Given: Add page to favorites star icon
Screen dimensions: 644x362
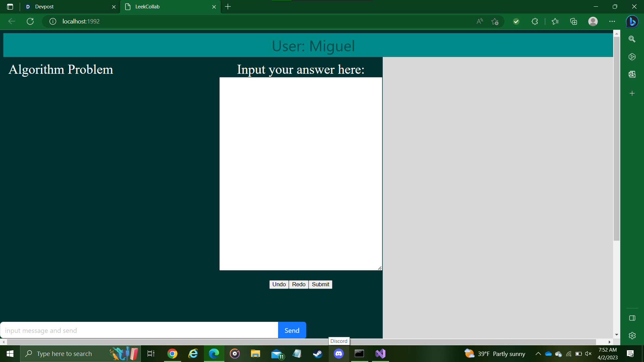Looking at the screenshot, I should [495, 21].
